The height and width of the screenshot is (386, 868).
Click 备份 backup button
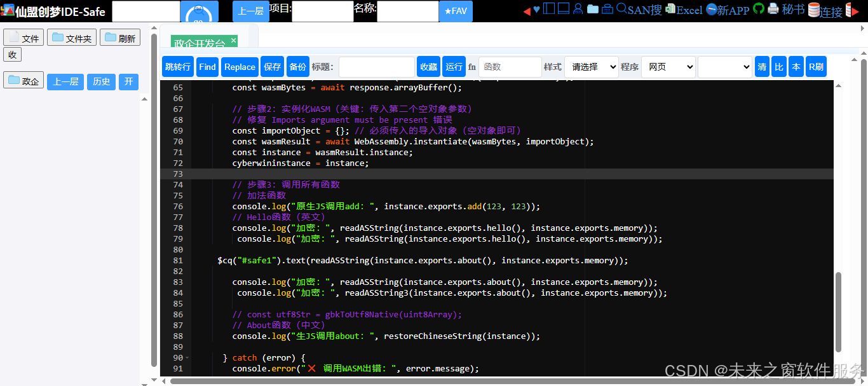pos(297,67)
